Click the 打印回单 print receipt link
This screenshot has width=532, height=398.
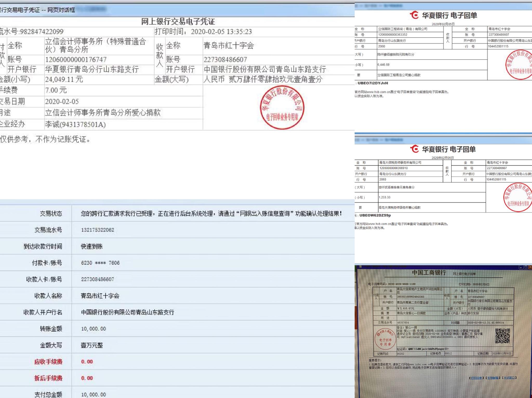click(476, 378)
